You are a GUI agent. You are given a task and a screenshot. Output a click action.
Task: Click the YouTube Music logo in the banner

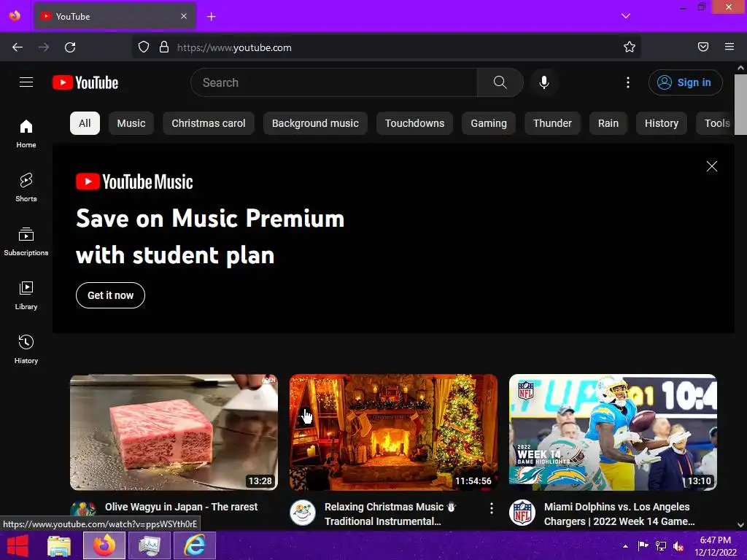[x=134, y=182]
